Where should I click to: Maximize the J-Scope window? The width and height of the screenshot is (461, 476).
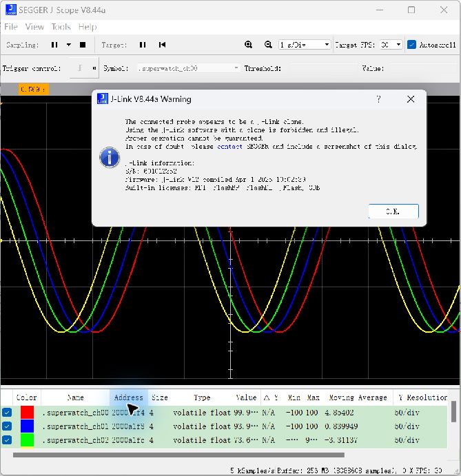click(x=411, y=10)
